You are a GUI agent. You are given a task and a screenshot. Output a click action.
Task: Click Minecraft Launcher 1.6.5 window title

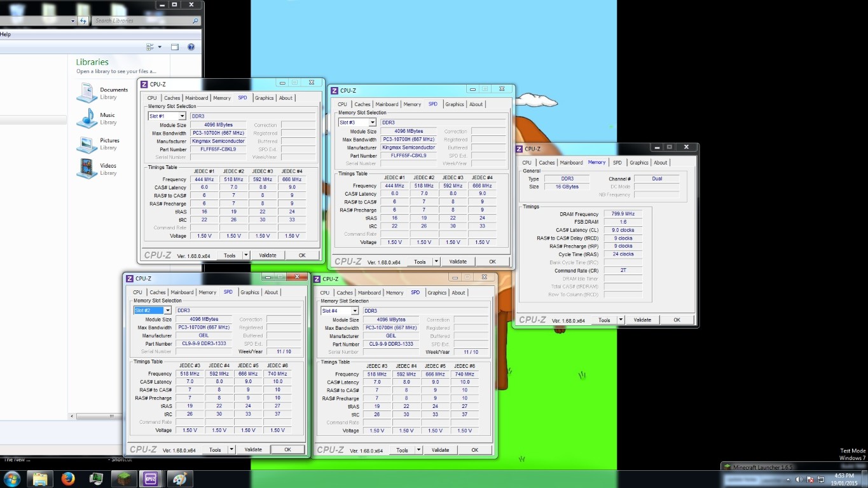[x=763, y=467]
